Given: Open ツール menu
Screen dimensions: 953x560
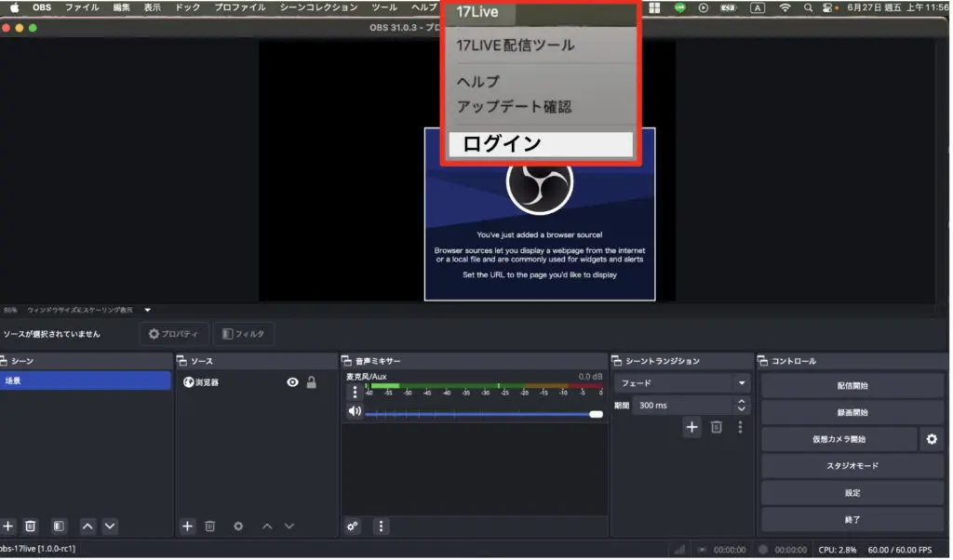Looking at the screenshot, I should coord(384,7).
